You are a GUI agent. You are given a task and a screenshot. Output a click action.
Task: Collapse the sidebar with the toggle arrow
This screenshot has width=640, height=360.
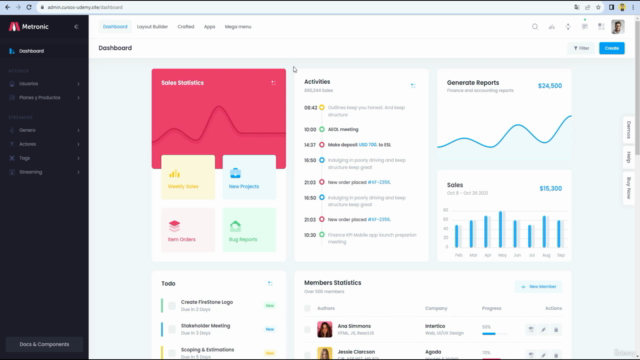pyautogui.click(x=76, y=27)
